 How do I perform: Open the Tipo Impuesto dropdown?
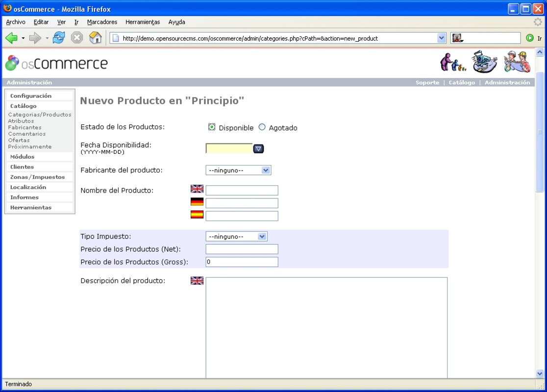pos(237,237)
